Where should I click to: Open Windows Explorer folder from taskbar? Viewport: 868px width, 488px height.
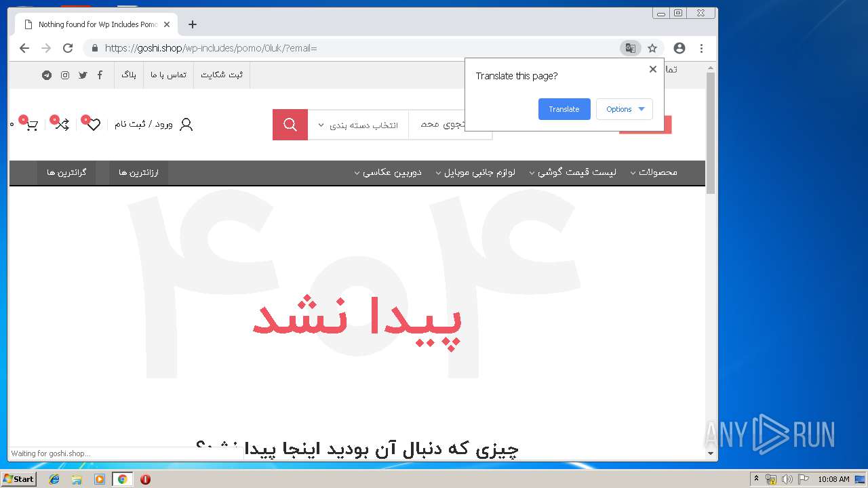(x=77, y=479)
